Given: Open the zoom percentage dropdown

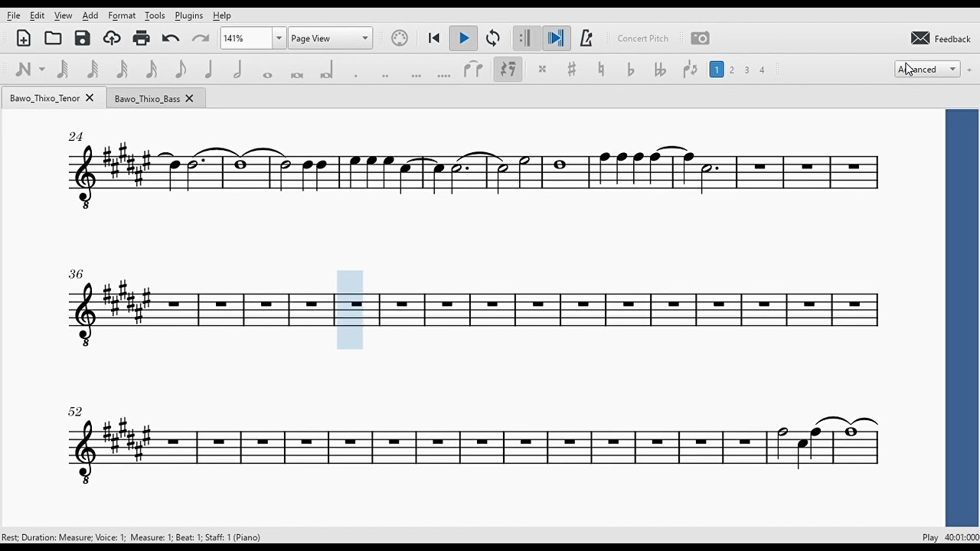Looking at the screenshot, I should [279, 38].
